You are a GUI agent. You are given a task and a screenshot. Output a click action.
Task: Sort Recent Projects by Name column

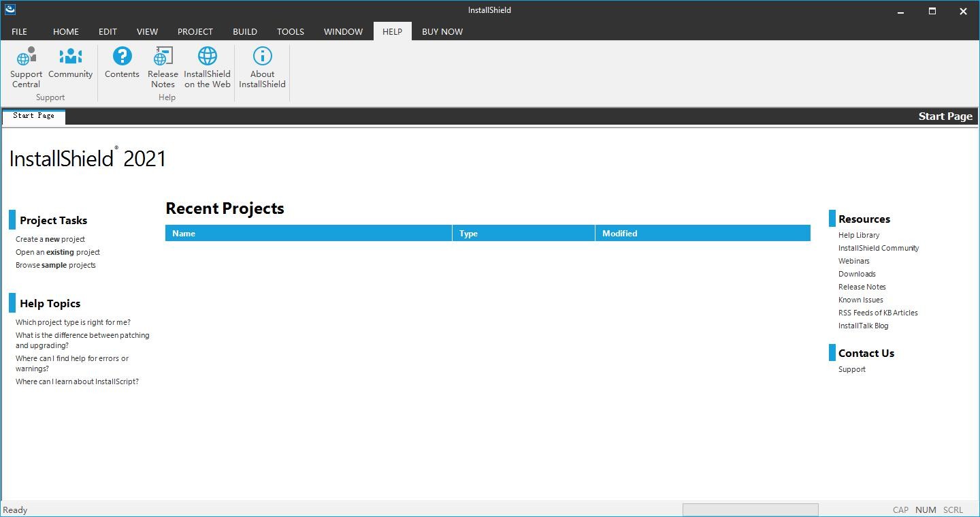point(309,233)
